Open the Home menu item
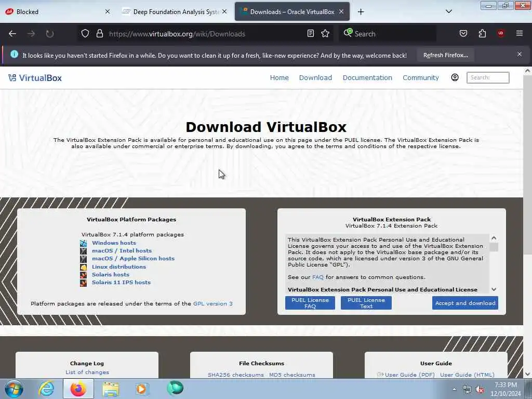The image size is (532, 399). (x=279, y=78)
